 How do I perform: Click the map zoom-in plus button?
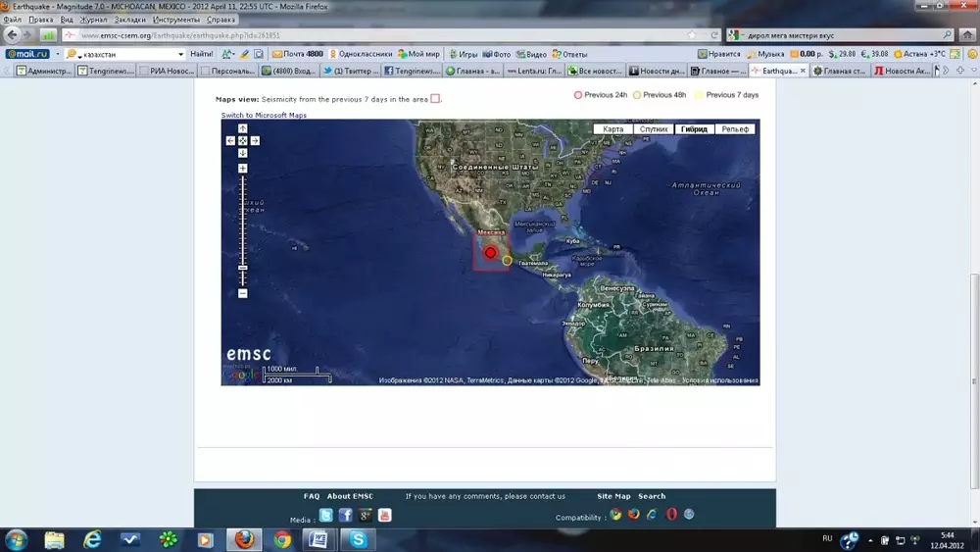243,169
